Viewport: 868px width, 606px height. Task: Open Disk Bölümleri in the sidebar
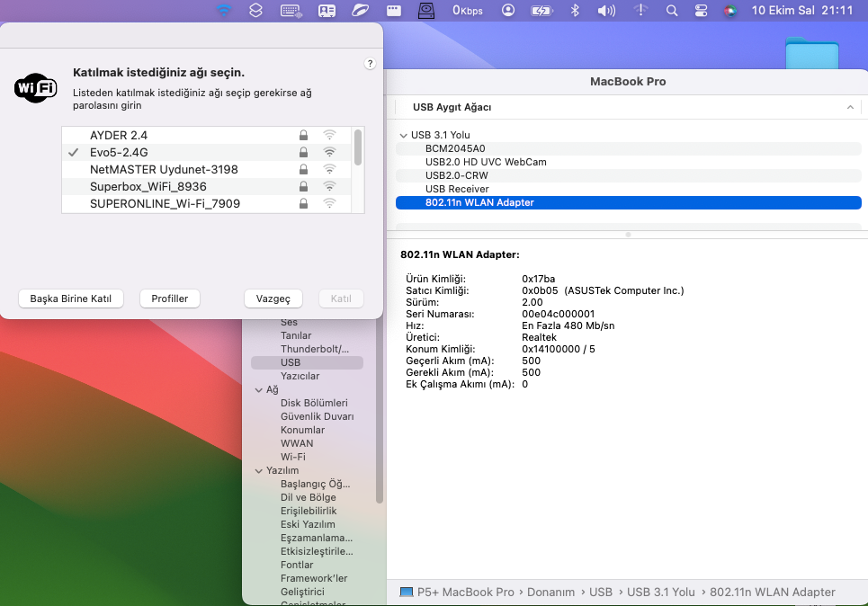(x=314, y=403)
